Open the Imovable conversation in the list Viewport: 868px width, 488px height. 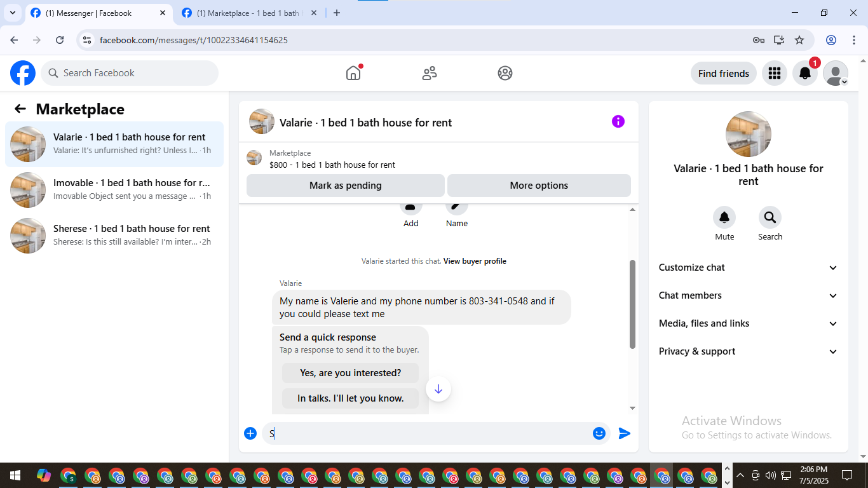pos(114,190)
